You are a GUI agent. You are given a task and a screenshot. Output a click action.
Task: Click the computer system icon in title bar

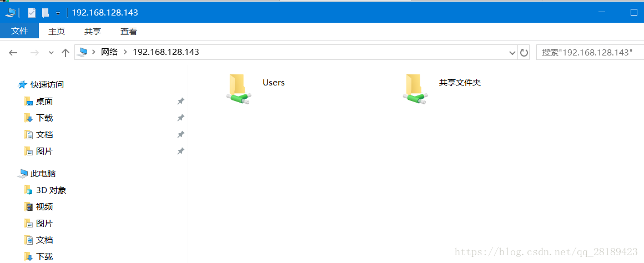point(10,13)
